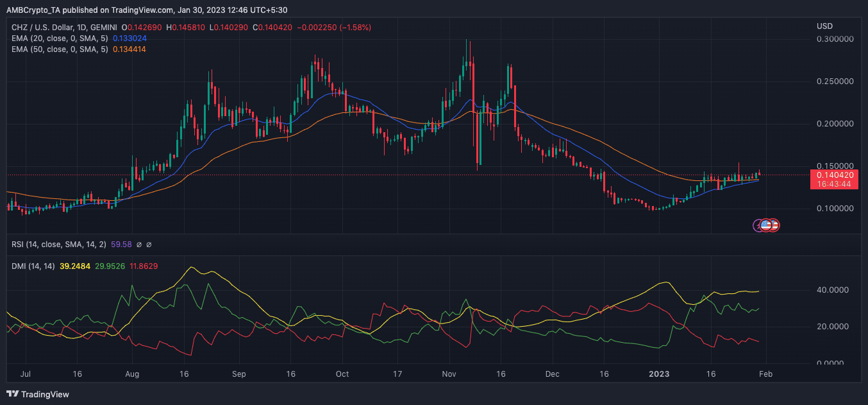Select the EMA 50 indicator legend
Viewport: 868px width, 405px height.
[60, 48]
